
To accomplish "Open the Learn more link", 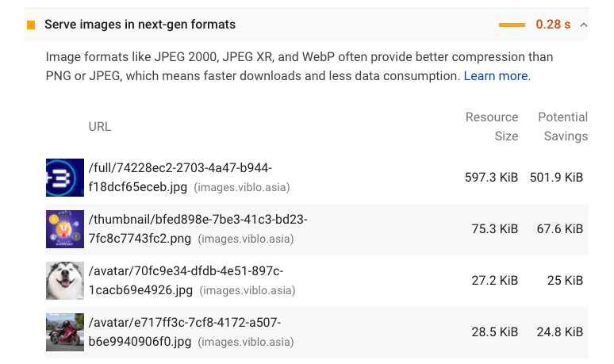I will pyautogui.click(x=496, y=76).
